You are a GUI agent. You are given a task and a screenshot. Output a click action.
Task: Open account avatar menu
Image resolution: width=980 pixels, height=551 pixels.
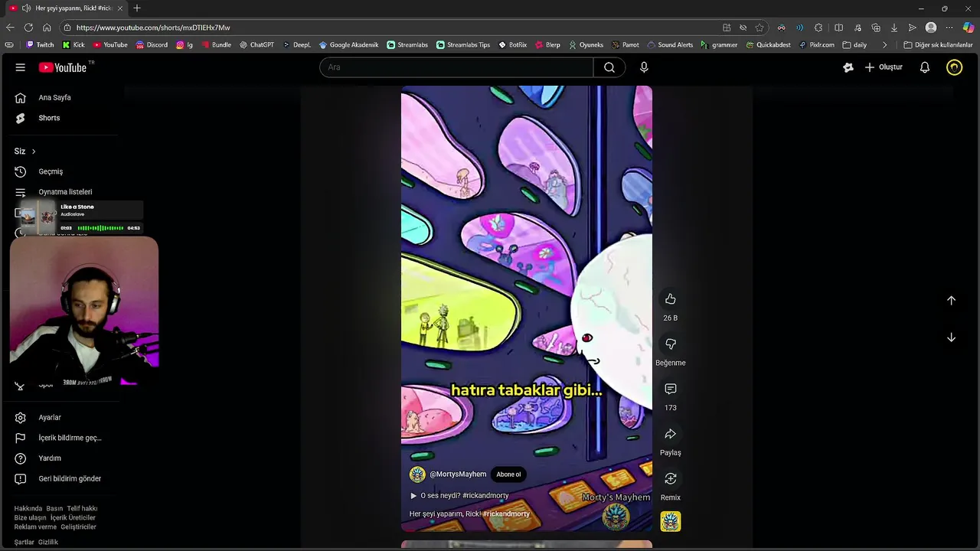954,67
